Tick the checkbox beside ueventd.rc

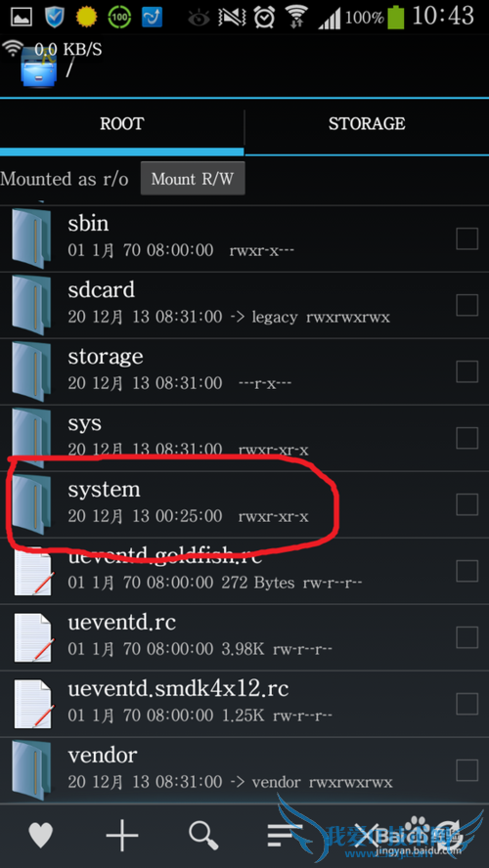coord(467,637)
